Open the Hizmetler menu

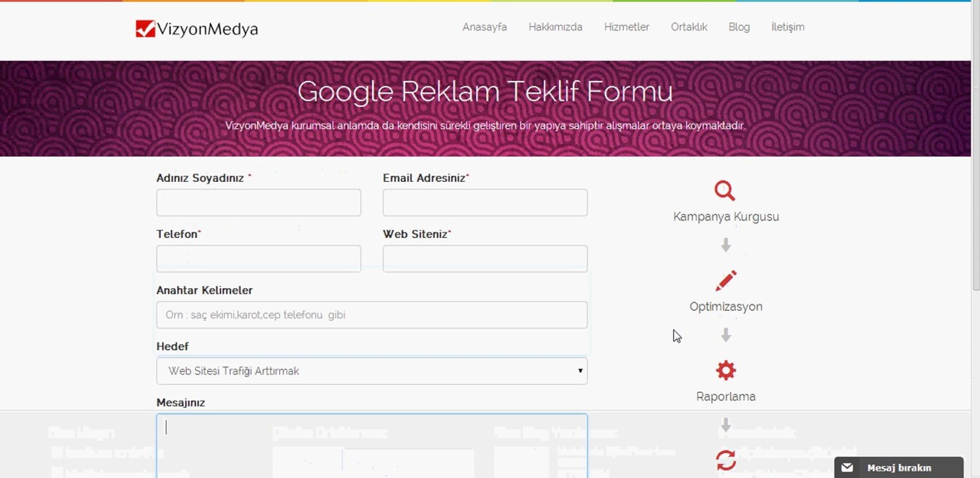coord(627,27)
